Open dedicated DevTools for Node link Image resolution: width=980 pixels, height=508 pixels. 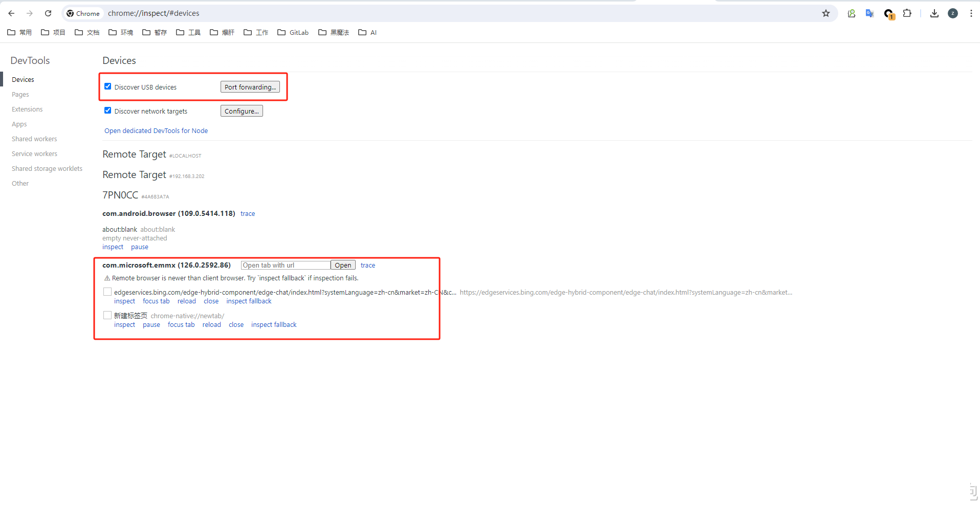(x=156, y=131)
